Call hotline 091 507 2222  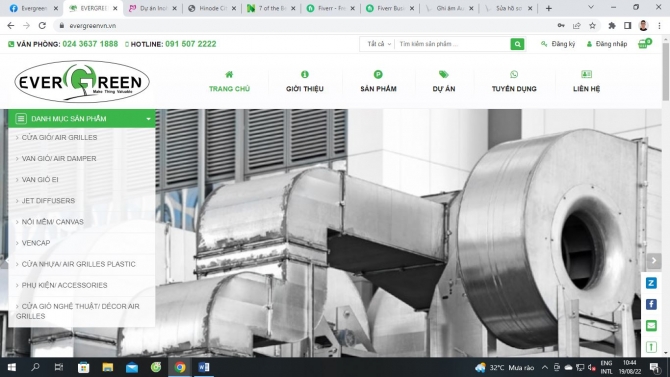191,44
